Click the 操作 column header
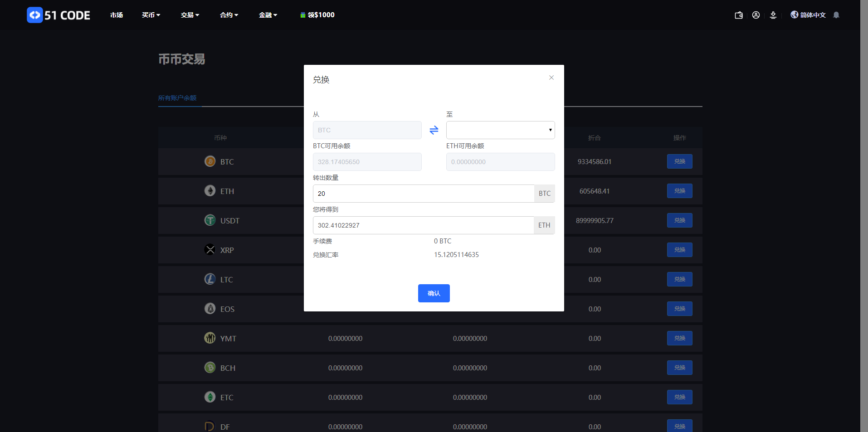Screen dimensions: 868x432 (x=680, y=138)
